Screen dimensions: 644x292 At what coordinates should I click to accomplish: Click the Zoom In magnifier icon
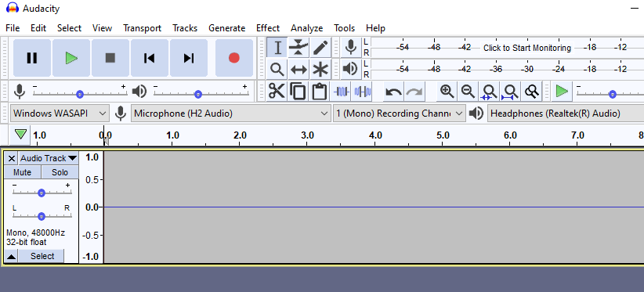[447, 91]
